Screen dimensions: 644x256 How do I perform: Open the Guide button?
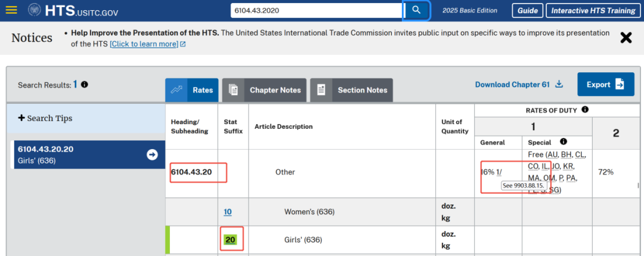click(x=528, y=11)
